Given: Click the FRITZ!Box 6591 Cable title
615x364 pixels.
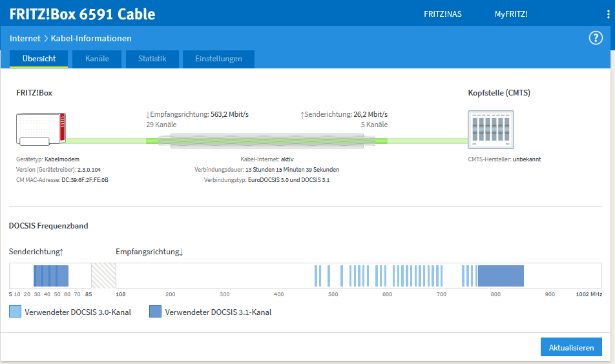Looking at the screenshot, I should pyautogui.click(x=83, y=14).
